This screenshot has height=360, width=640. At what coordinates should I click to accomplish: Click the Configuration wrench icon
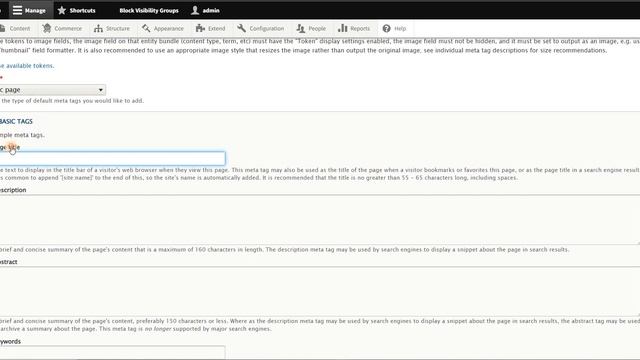pos(242,28)
